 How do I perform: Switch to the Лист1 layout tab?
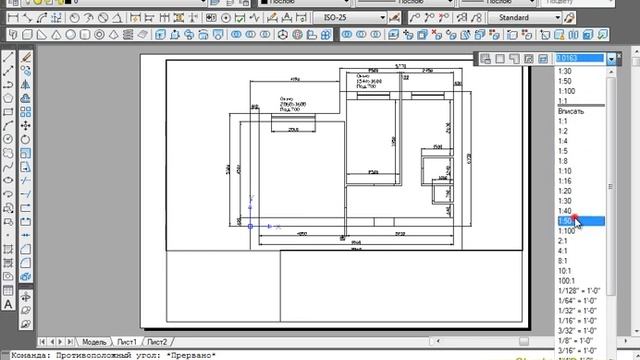click(x=127, y=342)
